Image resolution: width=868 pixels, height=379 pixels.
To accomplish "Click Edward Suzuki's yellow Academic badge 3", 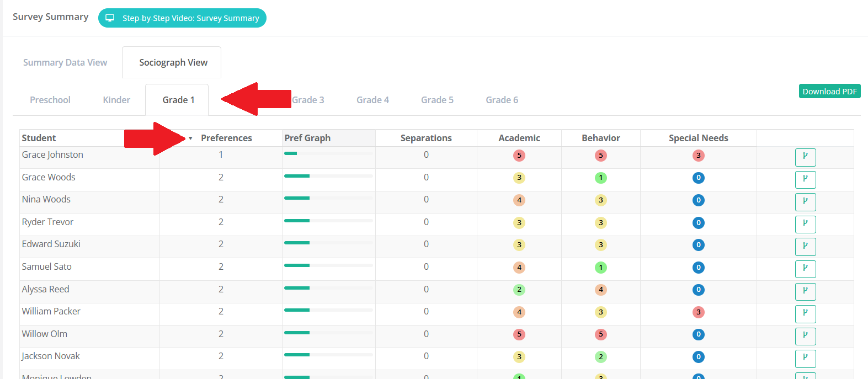I will point(519,245).
